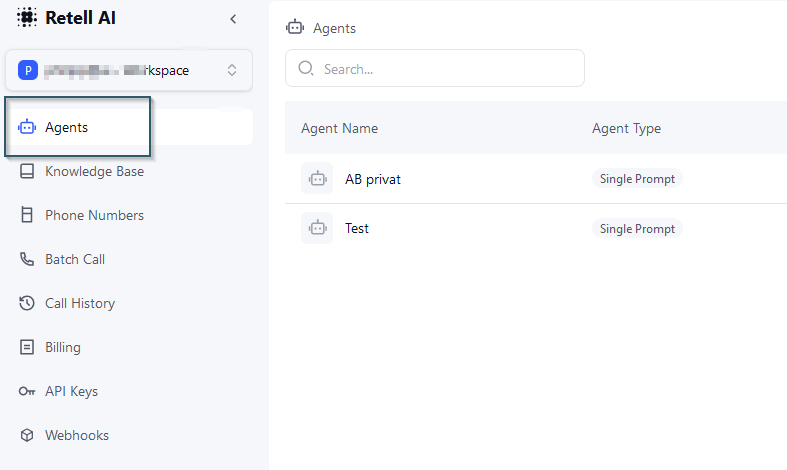
Task: Go to the Knowledge Base menu item
Action: (94, 171)
